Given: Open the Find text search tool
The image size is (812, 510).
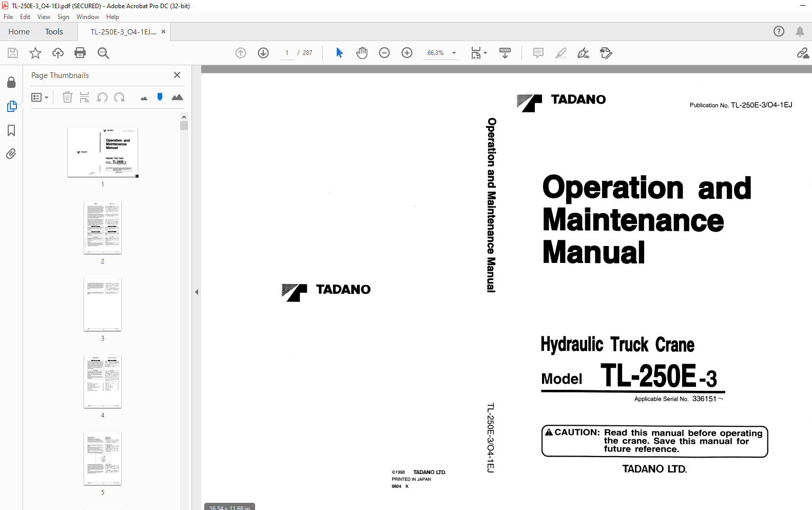Looking at the screenshot, I should [103, 53].
